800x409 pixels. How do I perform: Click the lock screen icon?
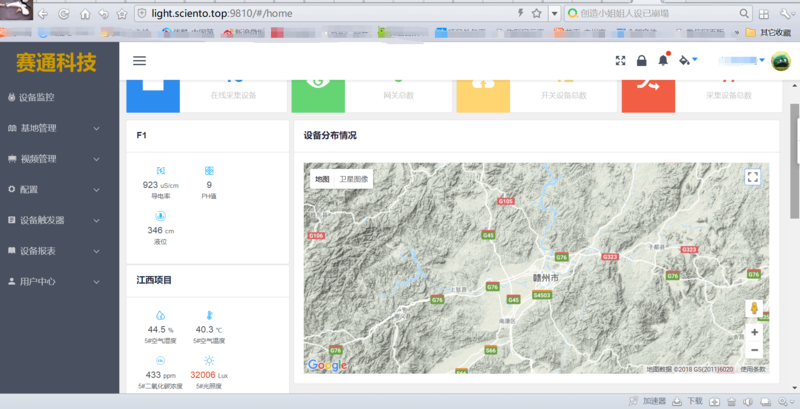(x=641, y=61)
